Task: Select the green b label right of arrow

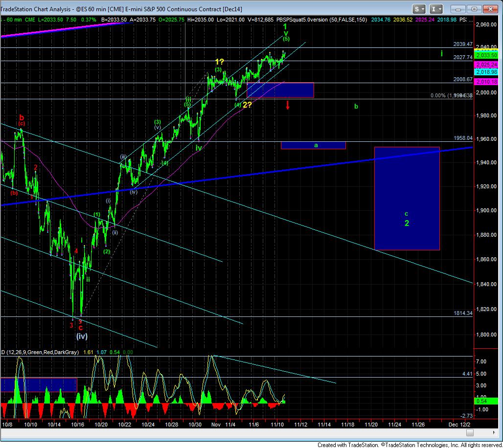Action: coord(356,107)
